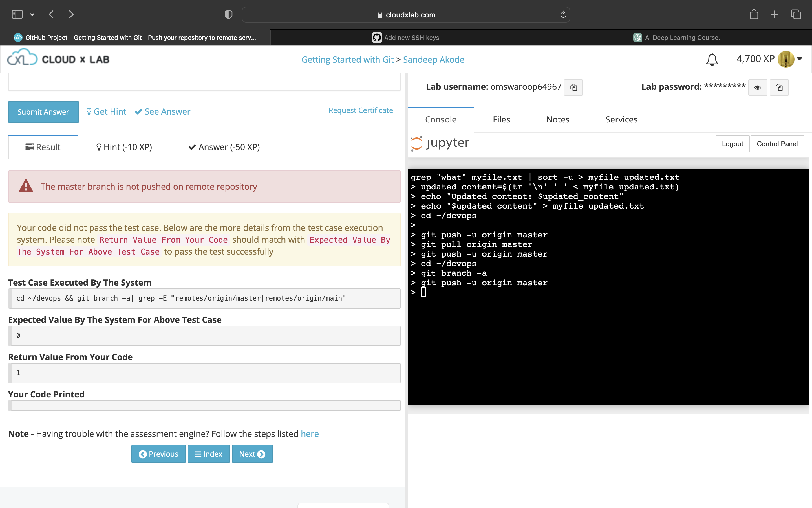The width and height of the screenshot is (812, 508).
Task: Open the Jupyter Control Panel button
Action: (777, 144)
